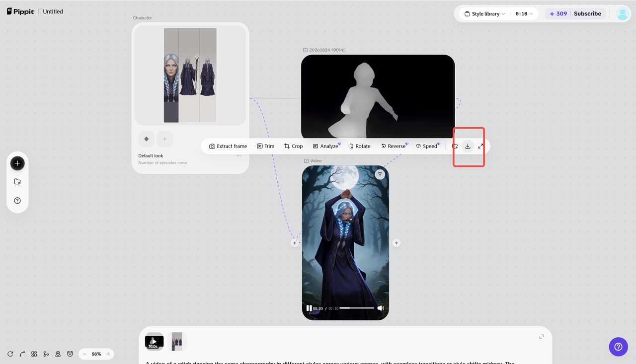Open the three-dot menu beside Default look
This screenshot has height=364, width=636.
coord(238,156)
